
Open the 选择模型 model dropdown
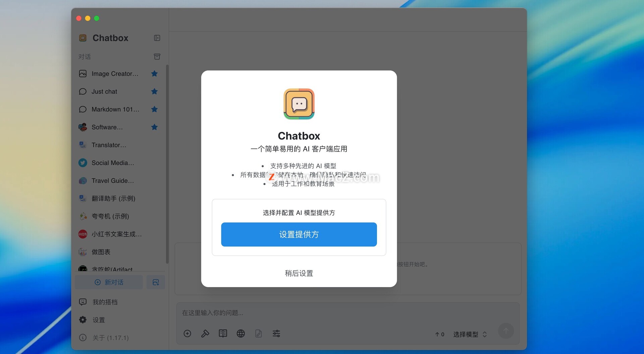pyautogui.click(x=470, y=334)
